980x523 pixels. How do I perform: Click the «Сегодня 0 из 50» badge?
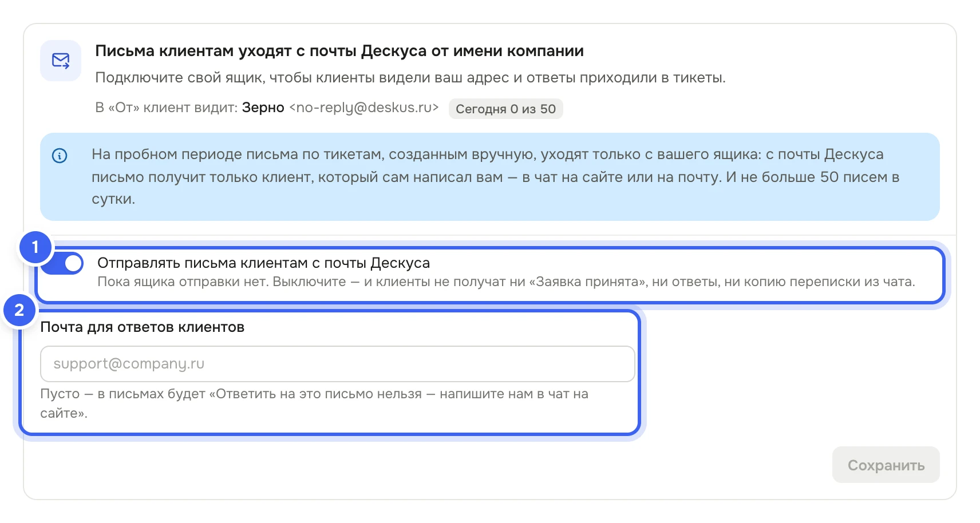tap(505, 109)
